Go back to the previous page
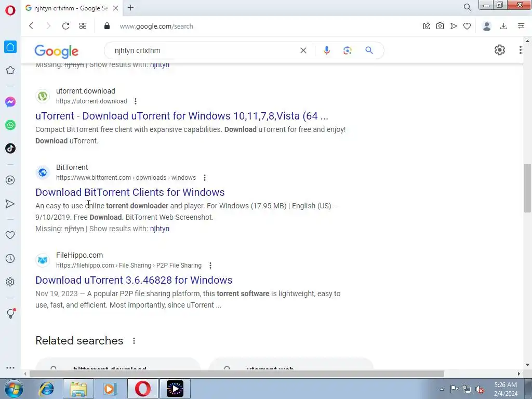 point(31,26)
